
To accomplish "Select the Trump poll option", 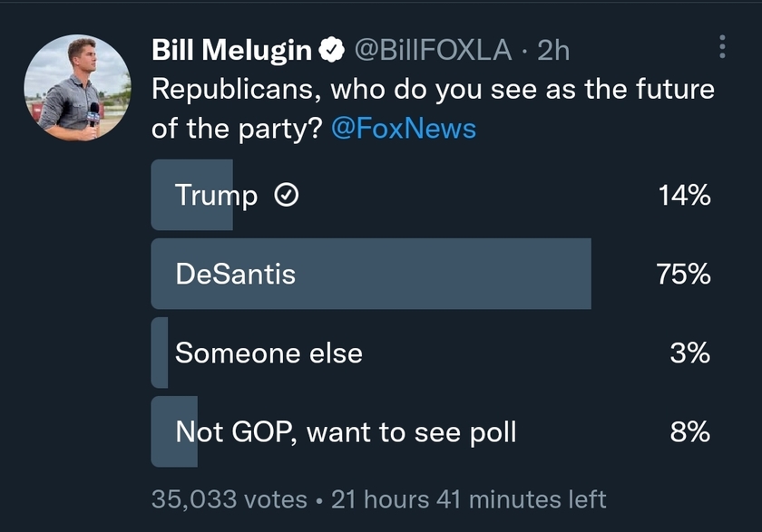I will [431, 195].
